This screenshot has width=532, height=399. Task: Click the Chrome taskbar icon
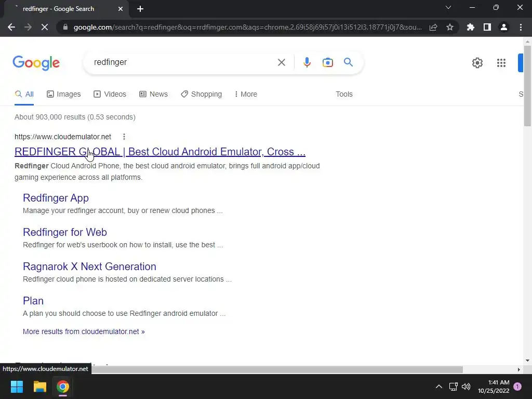click(63, 387)
